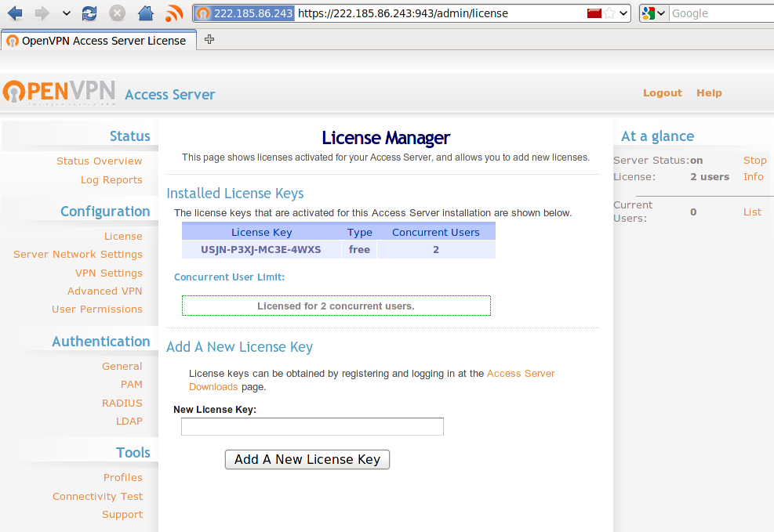Click the Logout link
Viewport: 774px width, 532px height.
[x=663, y=92]
